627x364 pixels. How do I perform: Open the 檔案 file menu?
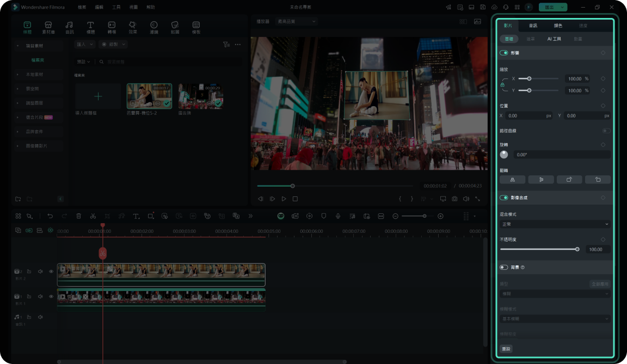pos(82,7)
